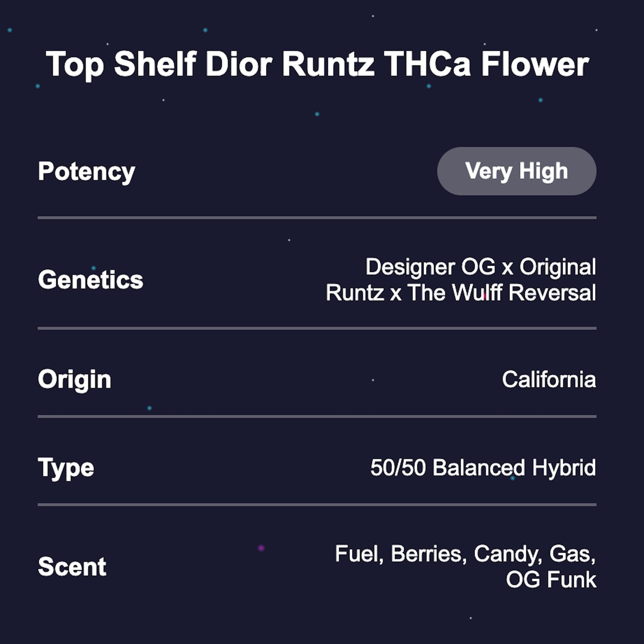The image size is (644, 644).
Task: Select the Type row label
Action: 66,468
